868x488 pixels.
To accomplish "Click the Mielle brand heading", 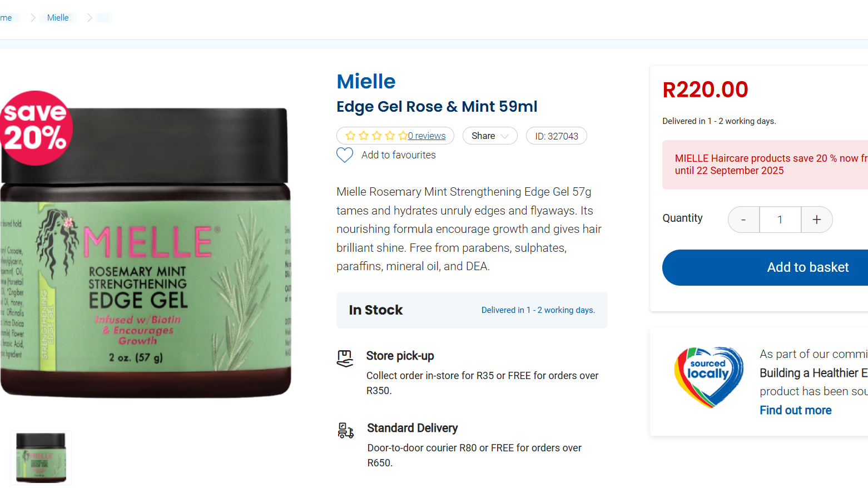I will [x=366, y=82].
